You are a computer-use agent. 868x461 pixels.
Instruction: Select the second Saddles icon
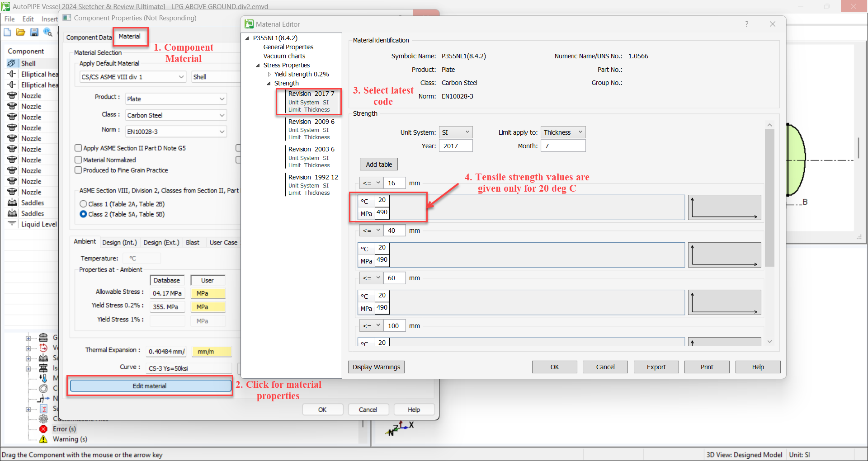[x=12, y=213]
